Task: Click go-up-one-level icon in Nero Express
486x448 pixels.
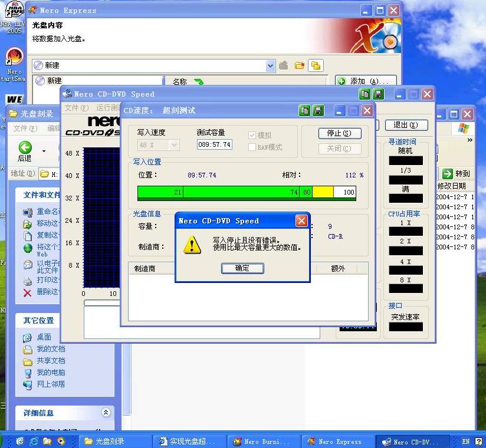Action: pos(283,65)
